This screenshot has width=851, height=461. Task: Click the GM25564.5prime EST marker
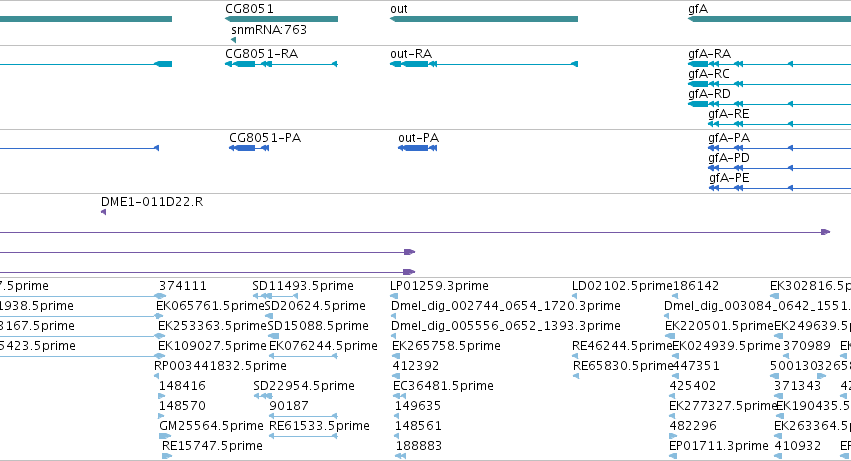[x=165, y=436]
